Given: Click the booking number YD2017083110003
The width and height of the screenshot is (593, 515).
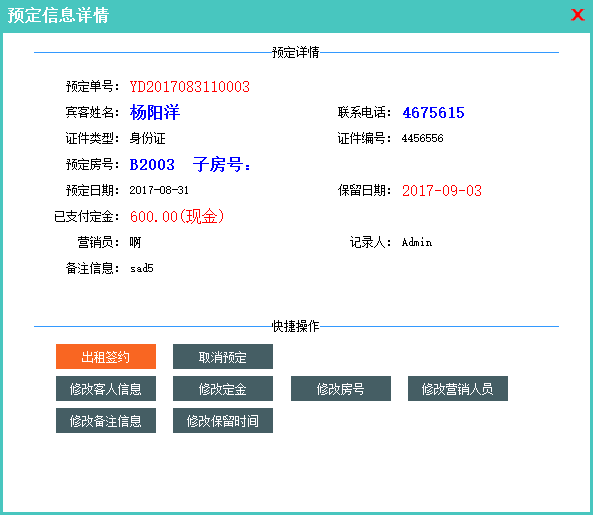Looking at the screenshot, I should [x=189, y=87].
